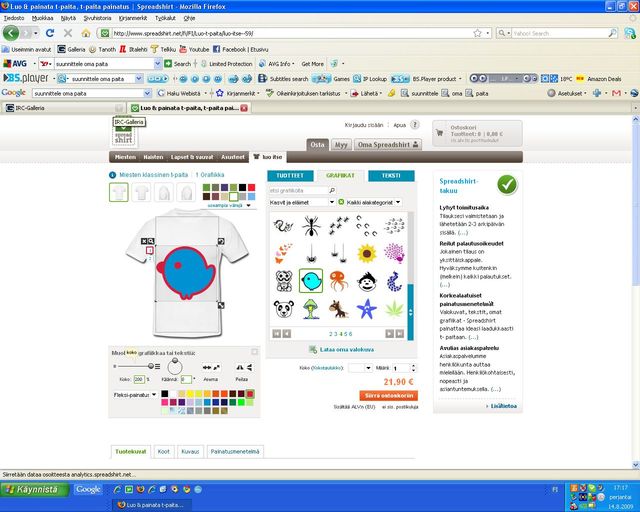This screenshot has height=512, width=640.
Task: Choose the green mushroom graphic
Action: (x=311, y=308)
